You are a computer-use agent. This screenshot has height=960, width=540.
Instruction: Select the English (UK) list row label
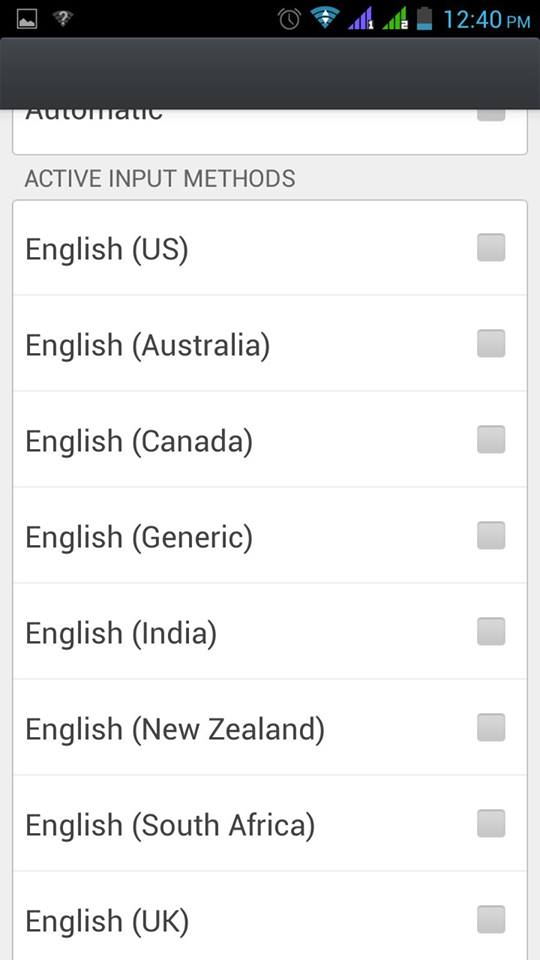(x=107, y=921)
